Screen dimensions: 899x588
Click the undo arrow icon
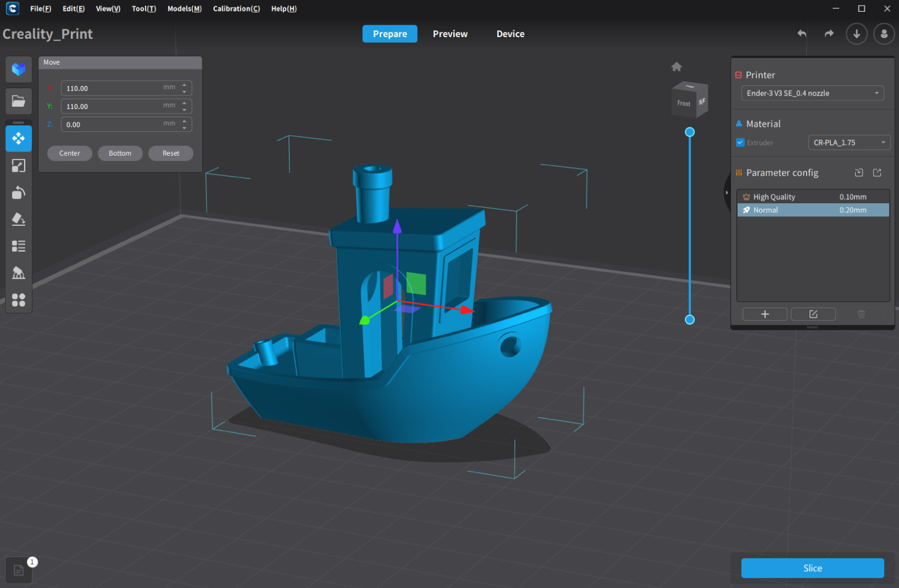[802, 34]
